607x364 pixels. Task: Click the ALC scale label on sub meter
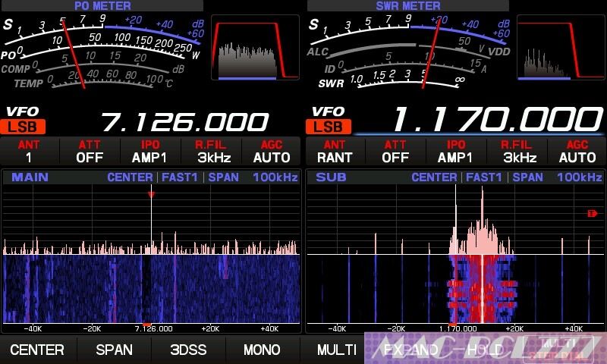(x=318, y=52)
